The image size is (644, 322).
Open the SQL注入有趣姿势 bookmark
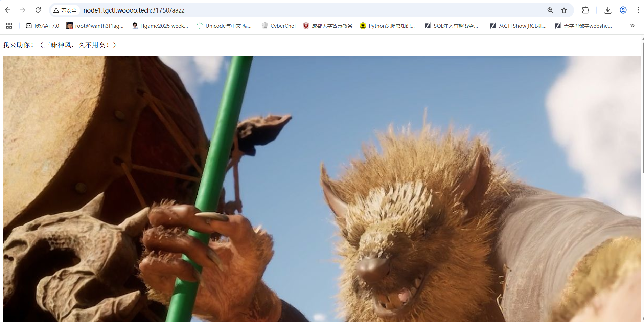click(451, 26)
